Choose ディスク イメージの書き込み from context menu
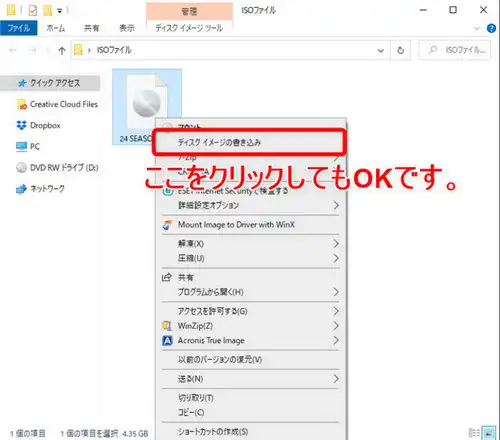Screen dimensions: 500x440 (x=249, y=143)
